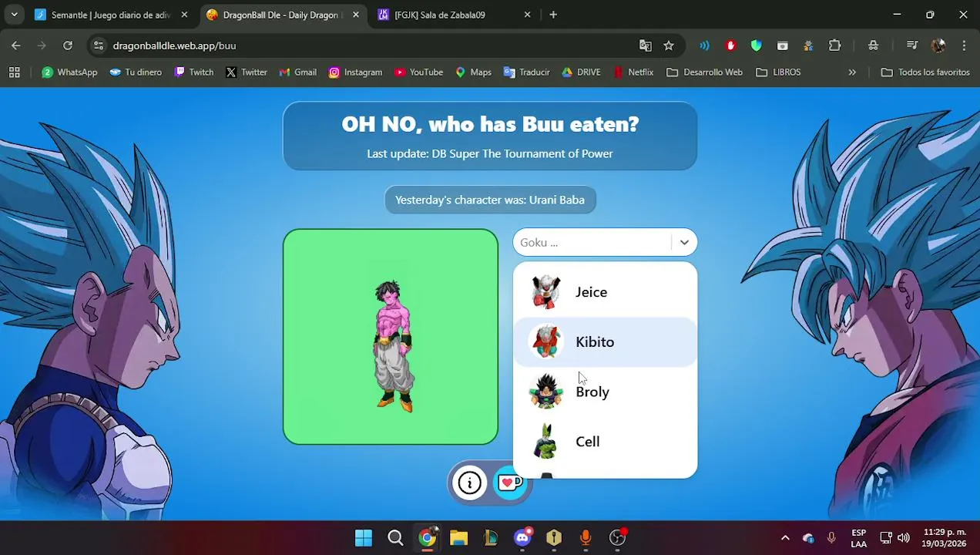Click translate page icon in address bar
The width and height of the screenshot is (980, 555).
[646, 45]
